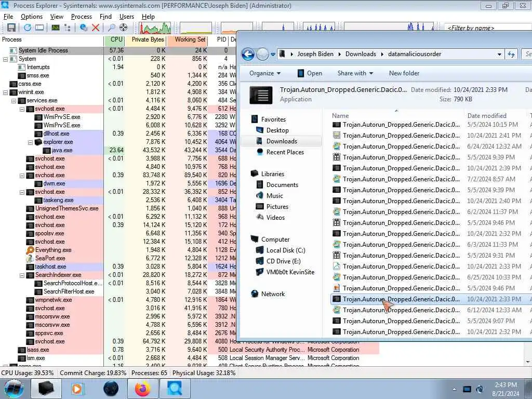Collapse svchost.exe node containing taskeng.exe

click(x=22, y=192)
